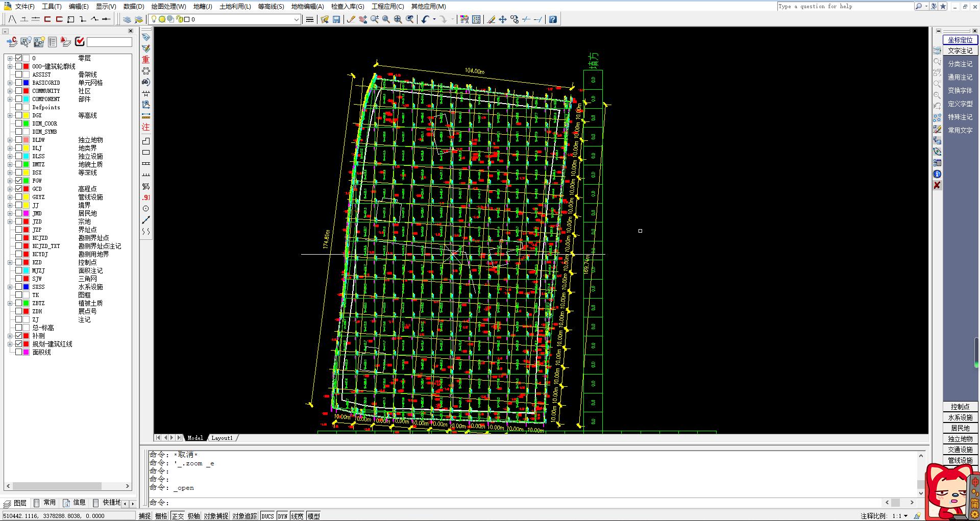Screen dimensions: 980x521
Task: Check the BASICGRID layer checkbox
Action: click(x=19, y=83)
